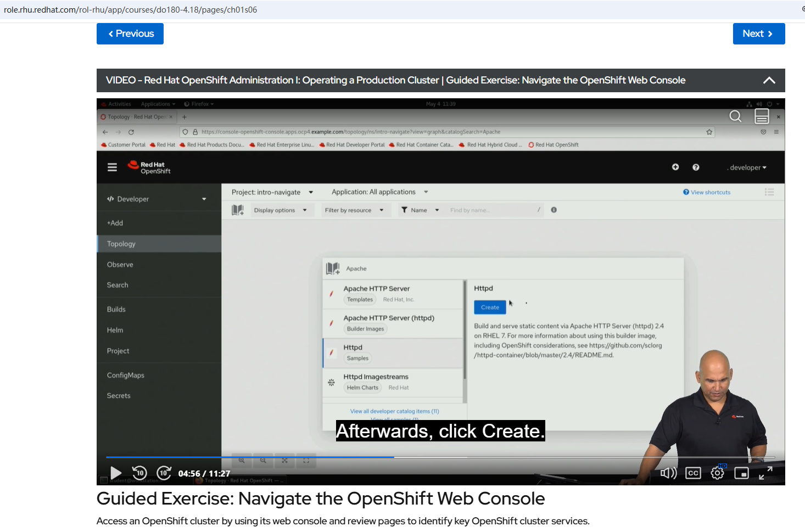The image size is (805, 532).
Task: Select the Httpd Samples result
Action: point(394,352)
